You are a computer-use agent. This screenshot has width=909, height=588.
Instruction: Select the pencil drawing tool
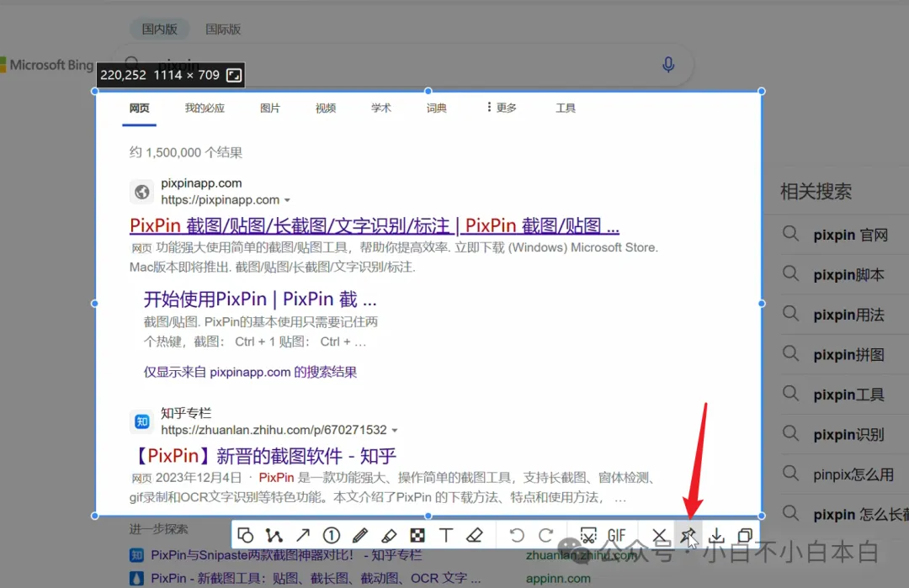[360, 535]
